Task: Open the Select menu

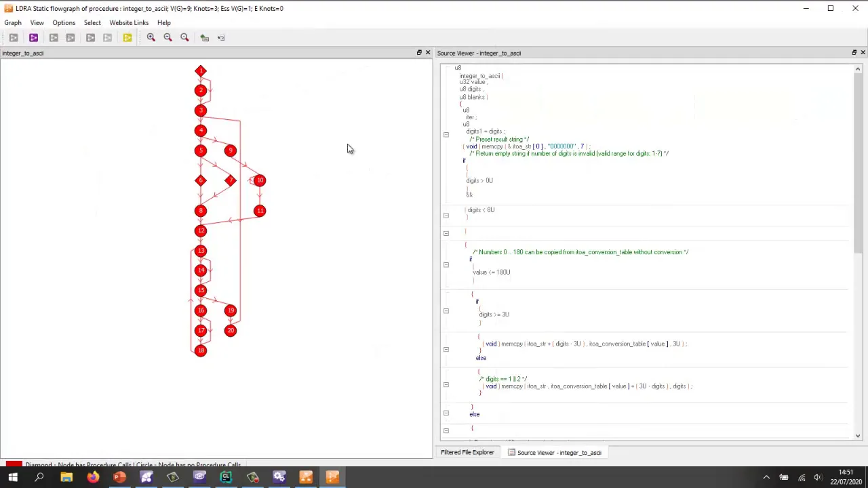Action: tap(92, 22)
